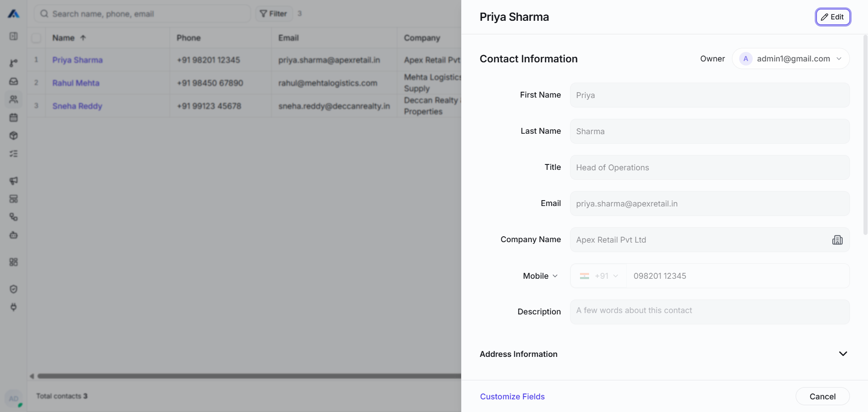
Task: Open the apps grid icon in the sidebar
Action: click(14, 262)
